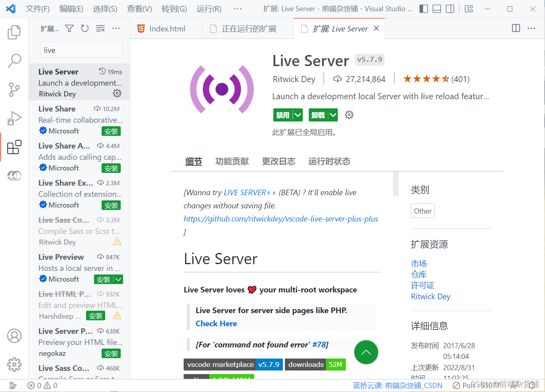Image resolution: width=545 pixels, height=392 pixels.
Task: Toggle the primary side bar layout
Action: 424,9
